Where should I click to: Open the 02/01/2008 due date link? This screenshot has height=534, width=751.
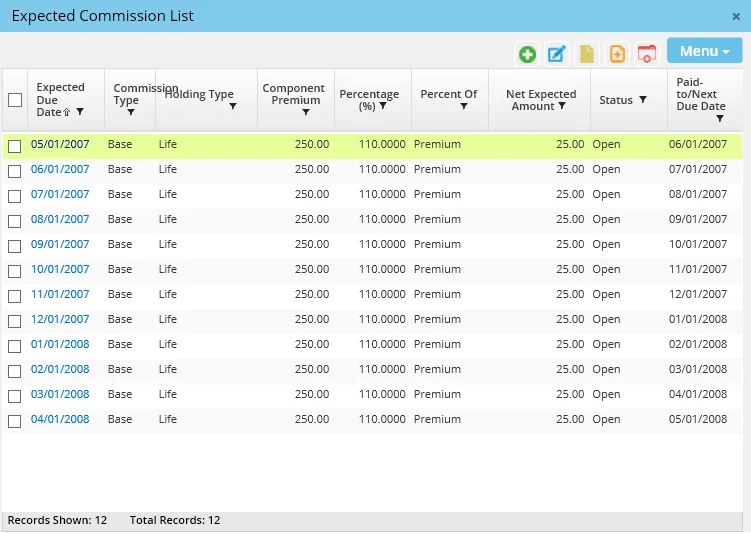[60, 370]
